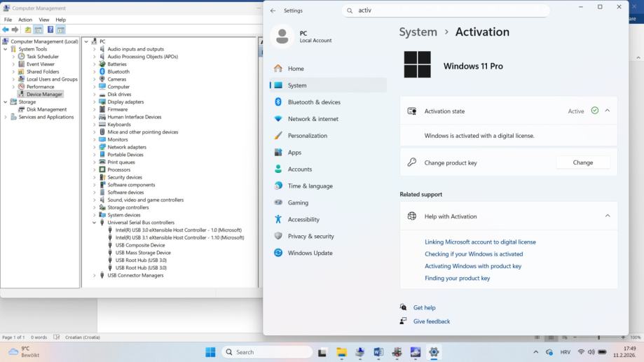Image resolution: width=644 pixels, height=362 pixels.
Task: Open Word from the taskbar
Action: [378, 352]
